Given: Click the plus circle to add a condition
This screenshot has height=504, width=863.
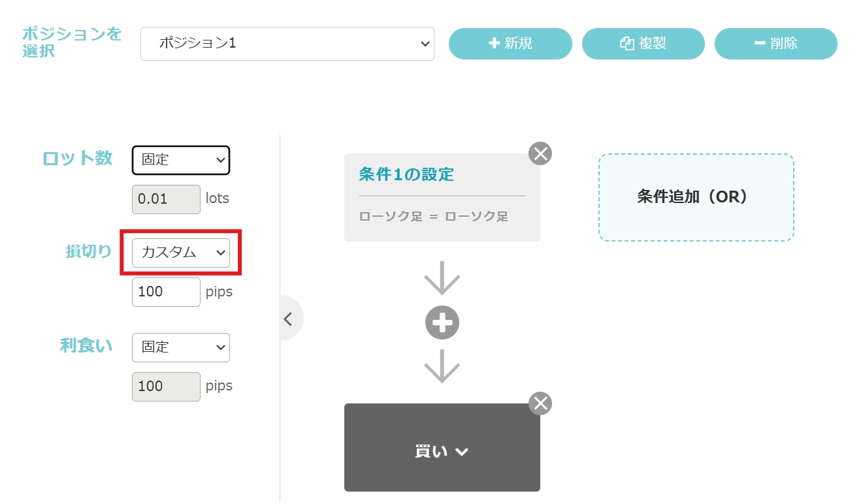Looking at the screenshot, I should tap(442, 323).
